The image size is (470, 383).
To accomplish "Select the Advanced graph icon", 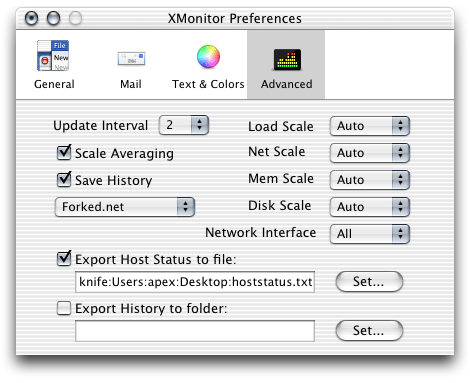I will [x=287, y=60].
